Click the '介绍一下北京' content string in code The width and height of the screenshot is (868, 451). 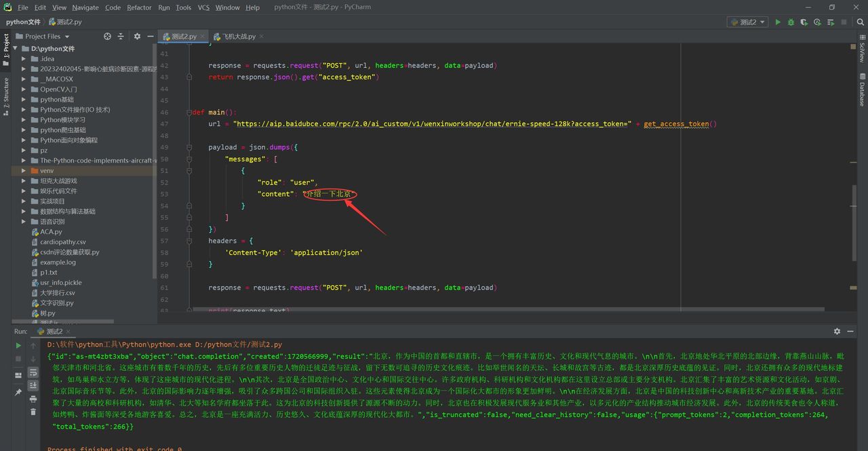click(330, 194)
